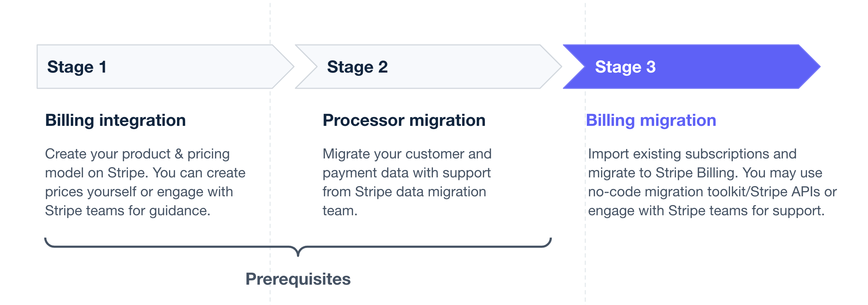Image resolution: width=868 pixels, height=305 pixels.
Task: Click the curly brace above Prerequisites
Action: coord(298,247)
